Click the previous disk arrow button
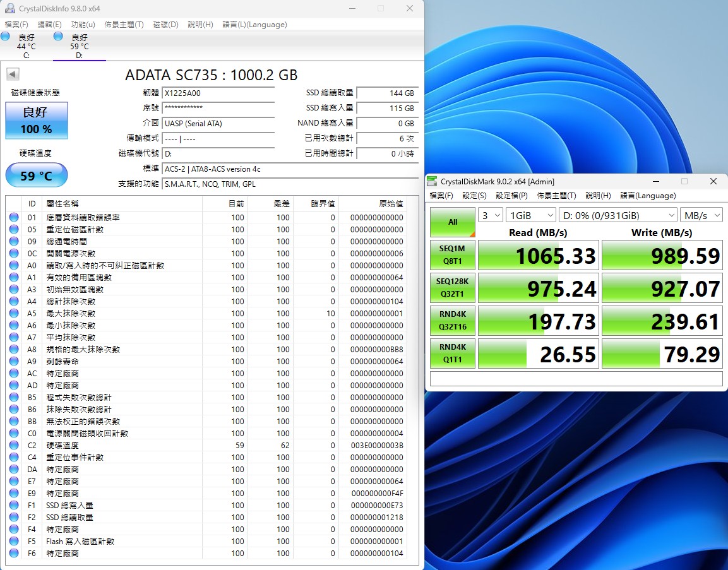Screen dimensions: 728x570 click(13, 74)
